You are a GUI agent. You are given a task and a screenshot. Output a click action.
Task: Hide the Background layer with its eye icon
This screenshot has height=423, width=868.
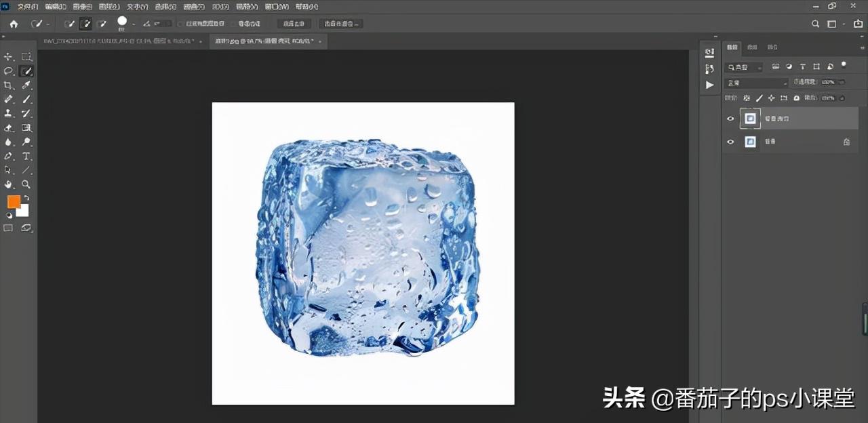pos(730,141)
